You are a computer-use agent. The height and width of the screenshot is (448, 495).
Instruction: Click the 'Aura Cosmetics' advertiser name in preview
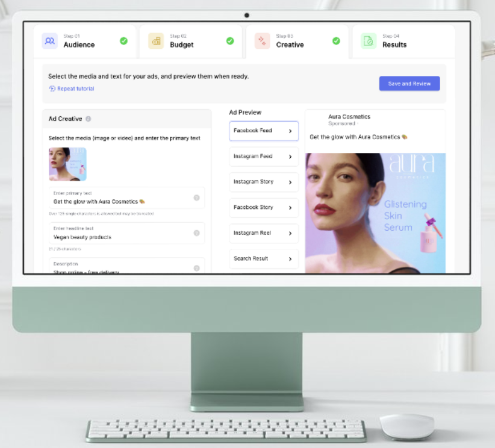349,116
